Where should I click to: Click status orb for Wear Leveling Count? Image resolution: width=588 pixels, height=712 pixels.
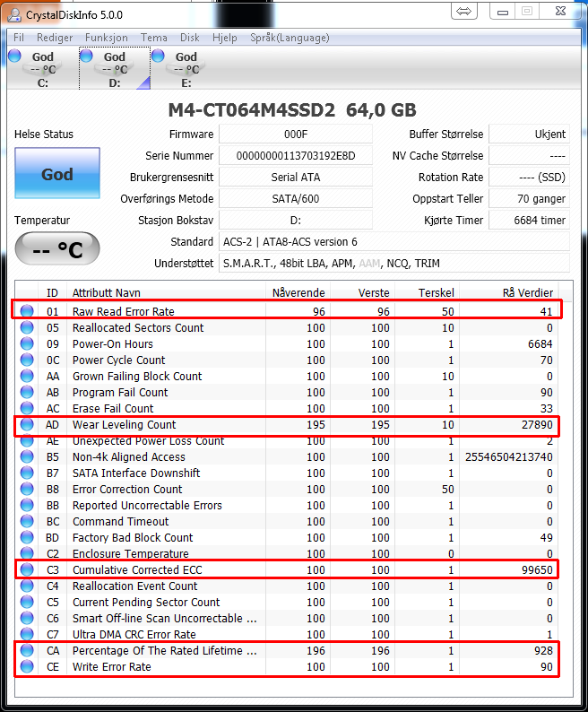coord(27,424)
